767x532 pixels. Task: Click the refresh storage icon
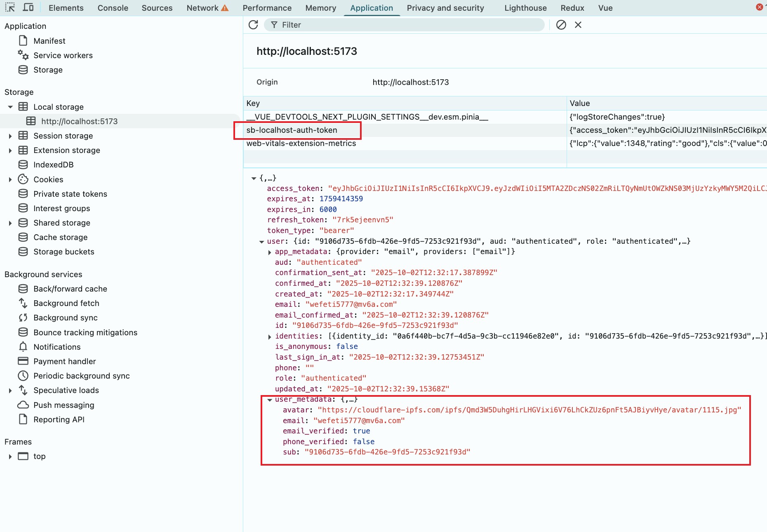tap(253, 25)
